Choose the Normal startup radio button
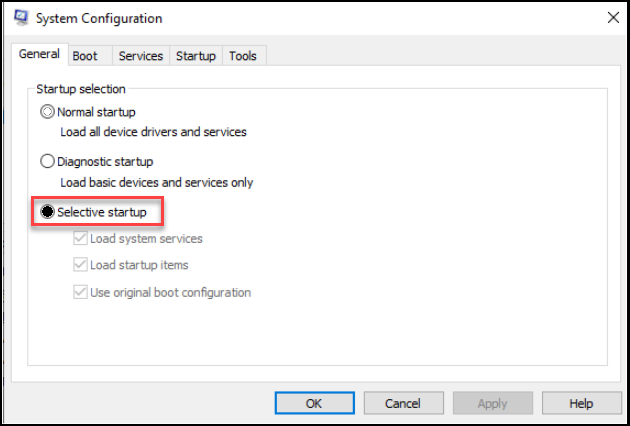Screen dimensions: 630x426 pyautogui.click(x=47, y=112)
